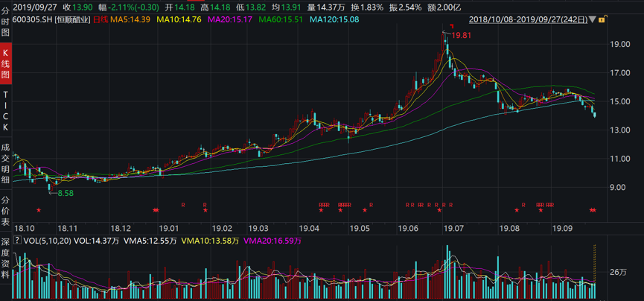Viewport: 644px width, 301px height.
Task: Click the MA60:15.51 indicator label
Action: point(281,18)
